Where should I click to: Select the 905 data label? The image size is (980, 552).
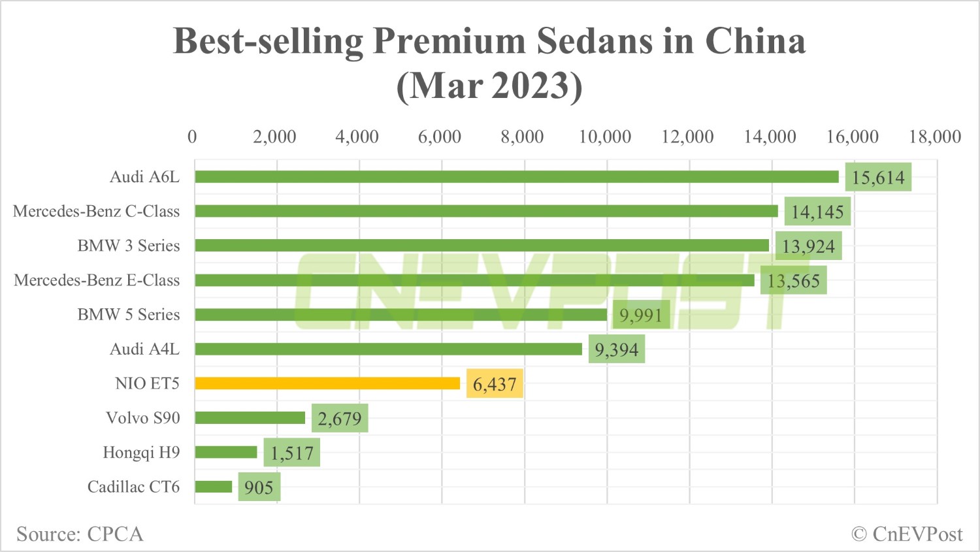click(259, 487)
